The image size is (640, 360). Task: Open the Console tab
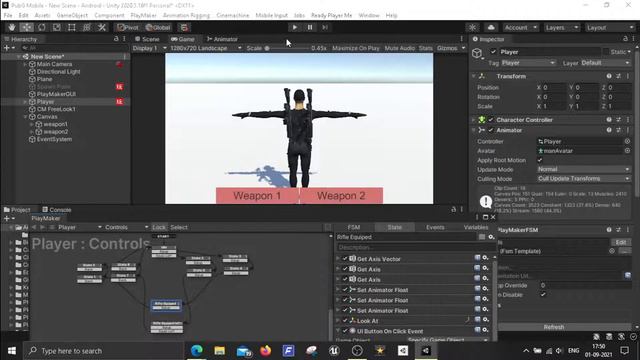point(56,210)
